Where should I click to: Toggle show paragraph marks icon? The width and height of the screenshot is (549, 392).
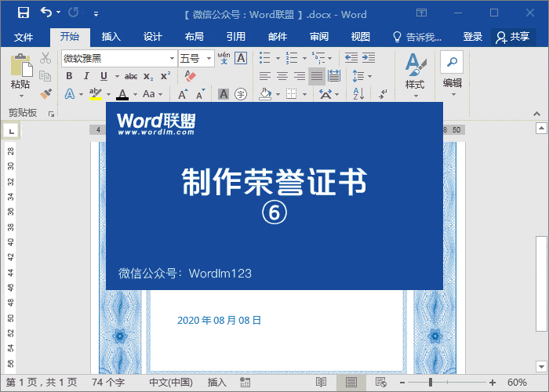click(383, 94)
